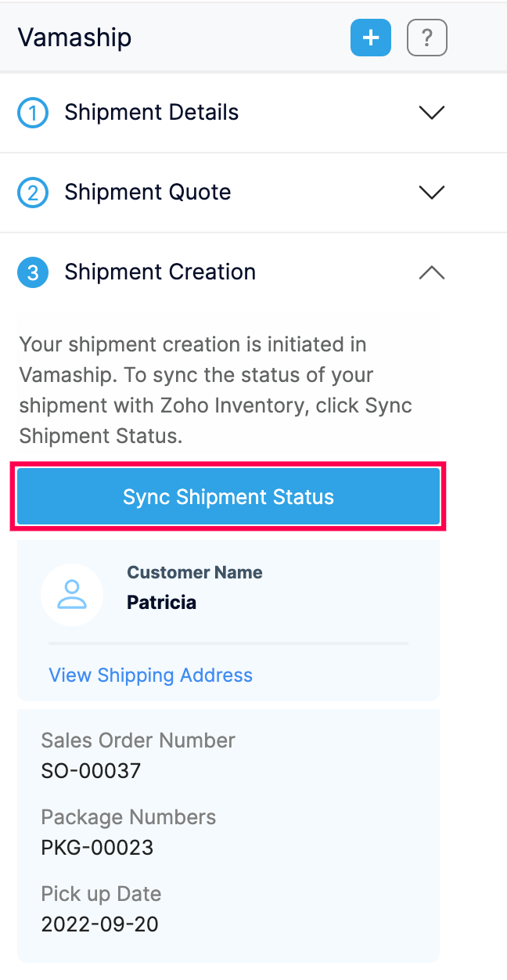
Task: Click the Vamaship panel title
Action: tap(74, 38)
